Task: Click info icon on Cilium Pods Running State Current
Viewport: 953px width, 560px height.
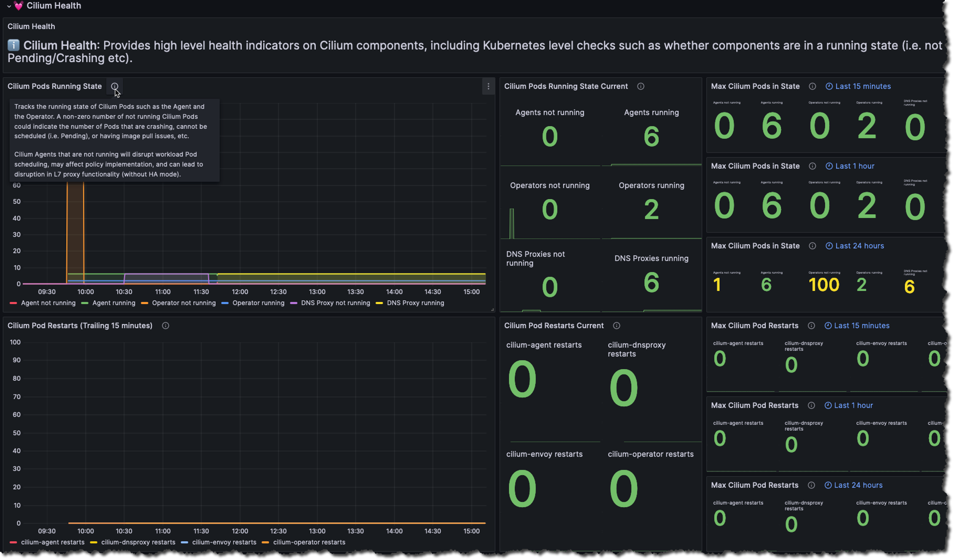Action: point(641,86)
